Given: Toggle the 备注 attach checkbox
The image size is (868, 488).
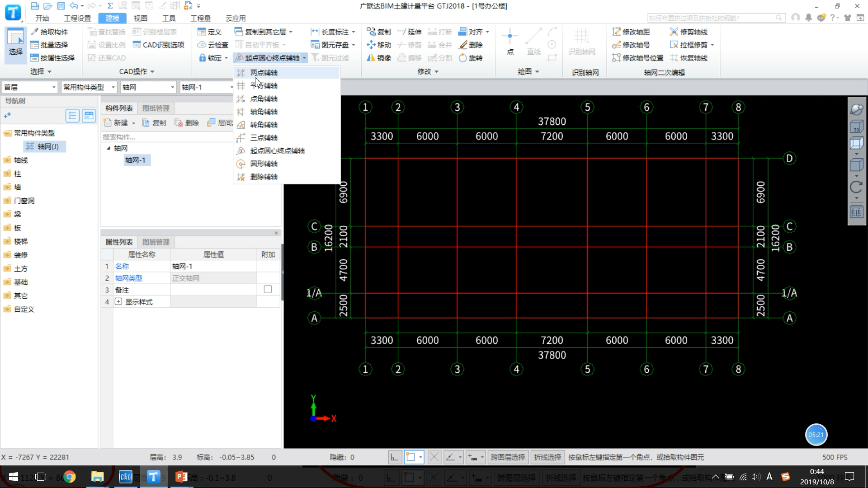Looking at the screenshot, I should 268,289.
